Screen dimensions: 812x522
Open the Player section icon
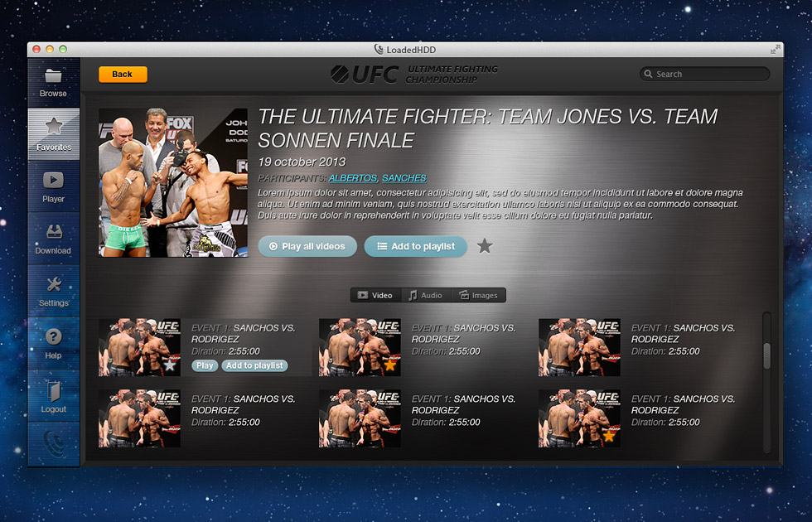(53, 181)
